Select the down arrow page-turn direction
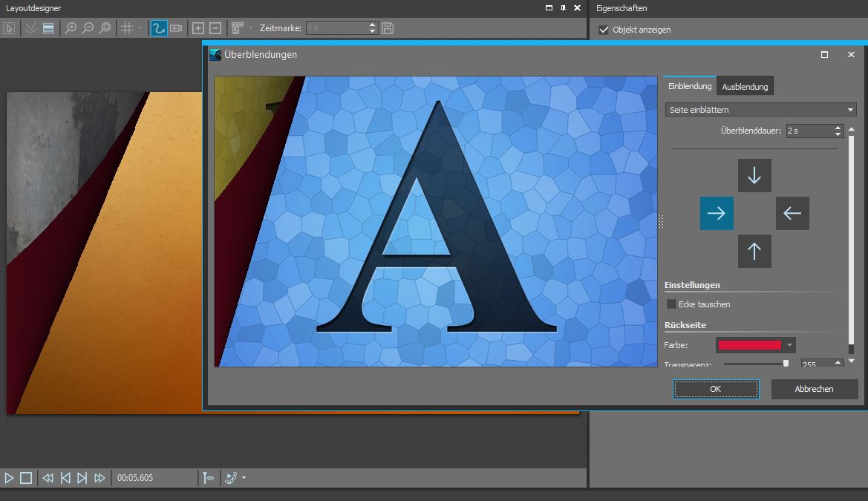Screen dimensions: 868x501 (x=754, y=176)
